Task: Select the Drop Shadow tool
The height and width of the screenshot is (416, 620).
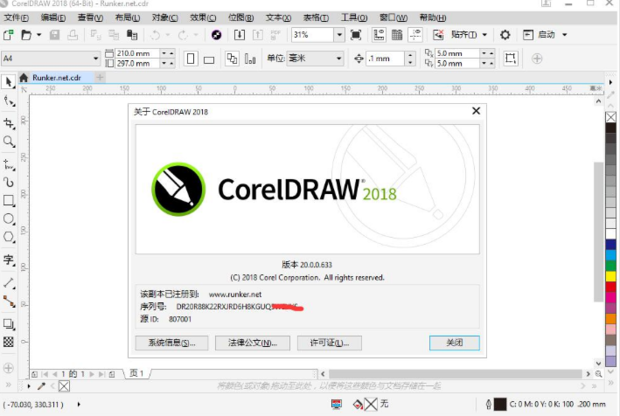Action: click(x=8, y=324)
